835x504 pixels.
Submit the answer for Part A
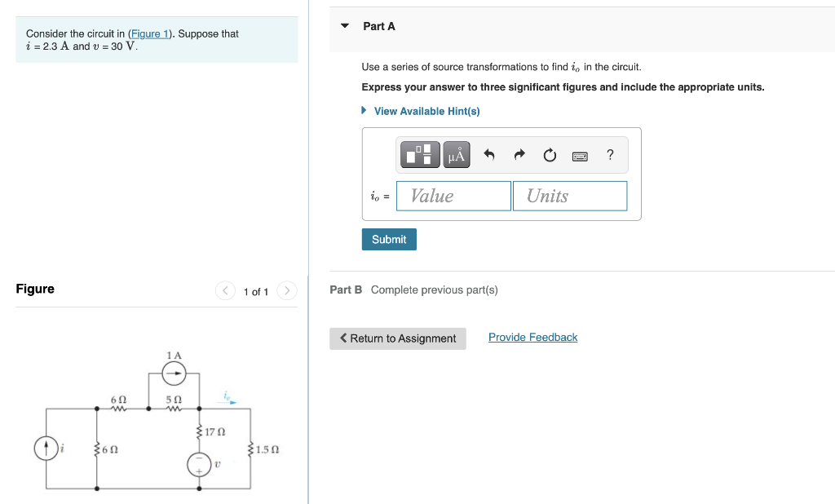pos(389,239)
